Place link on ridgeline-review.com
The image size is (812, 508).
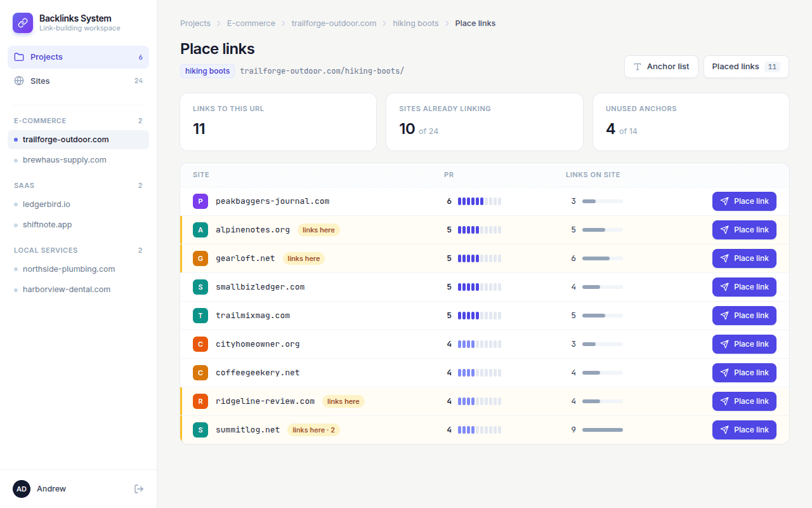[744, 401]
